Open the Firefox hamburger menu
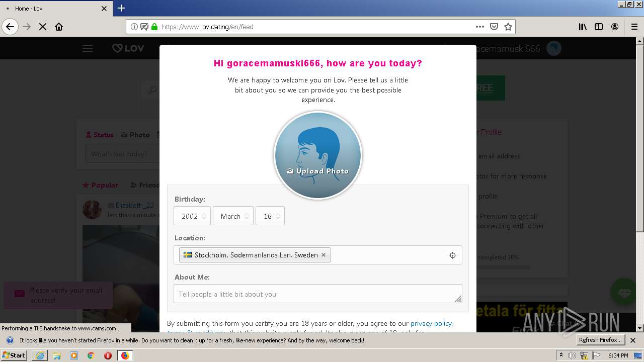644x362 pixels. point(634,27)
